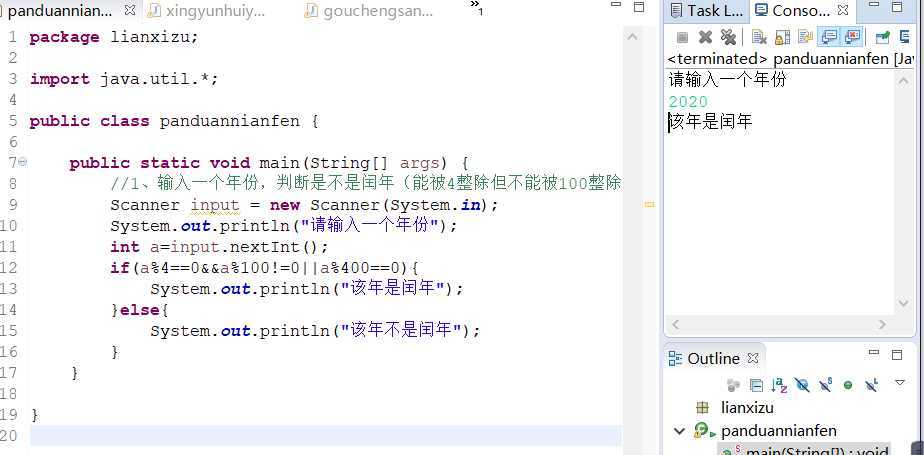
Task: Click the Console vertical scroll down arrow
Action: (x=903, y=303)
